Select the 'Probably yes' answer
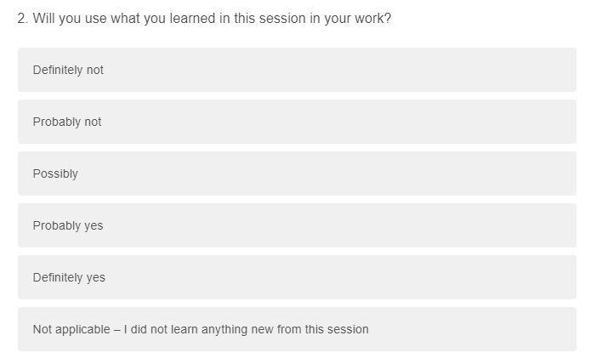 coord(297,225)
